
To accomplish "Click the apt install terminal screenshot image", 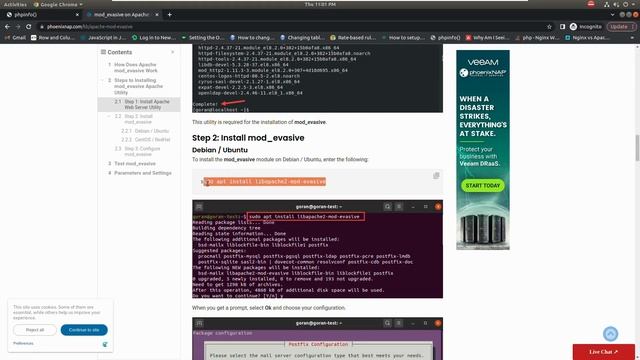I will [x=317, y=249].
